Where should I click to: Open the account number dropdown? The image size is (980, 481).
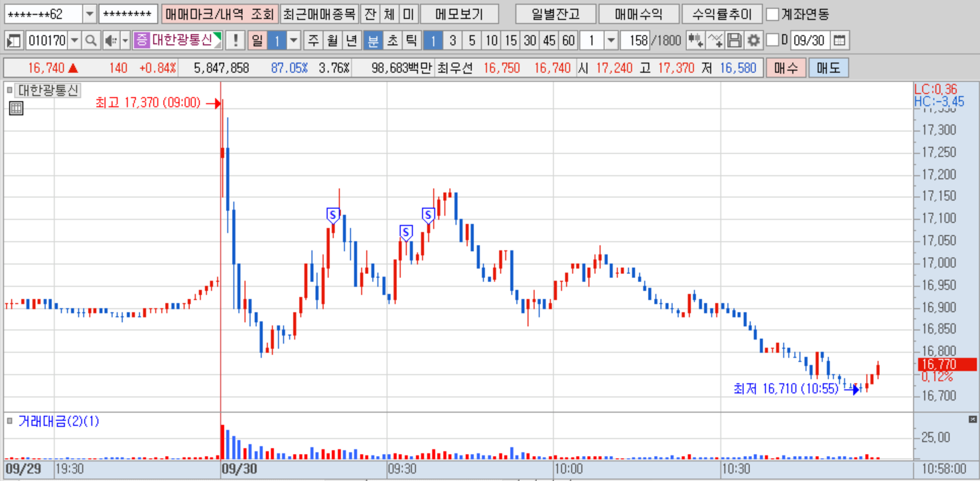(x=90, y=14)
